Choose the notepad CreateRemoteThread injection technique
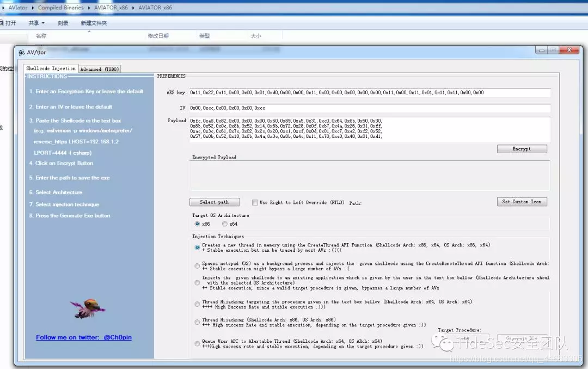The height and width of the screenshot is (369, 588). pos(197,266)
